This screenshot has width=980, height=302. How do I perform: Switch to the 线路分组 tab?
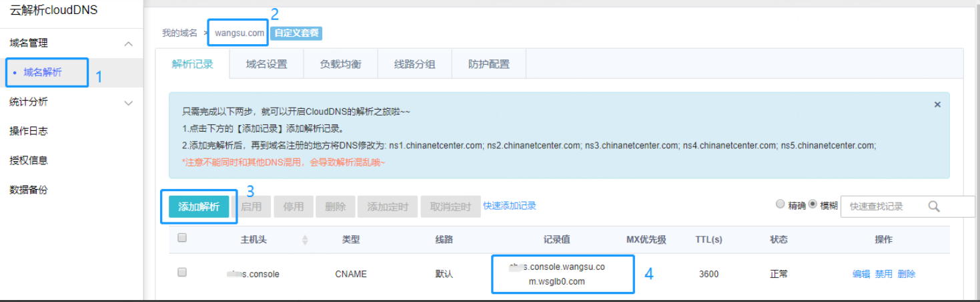pyautogui.click(x=414, y=64)
